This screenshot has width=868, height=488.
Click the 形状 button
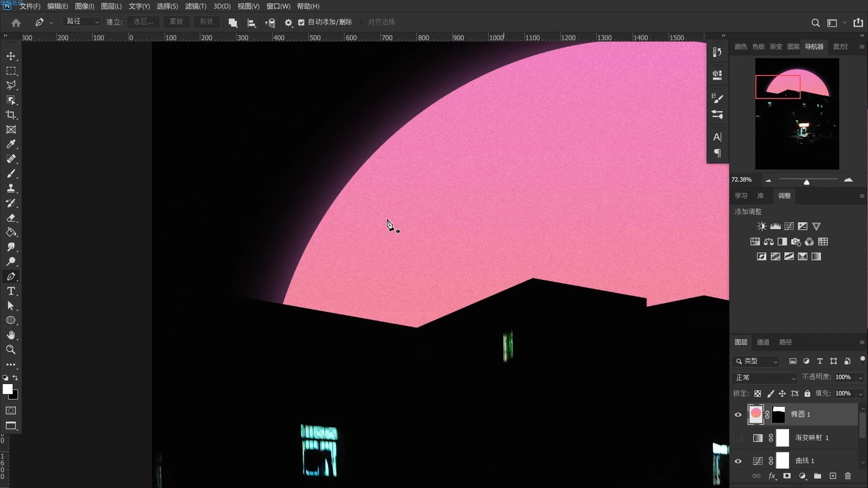(x=207, y=22)
